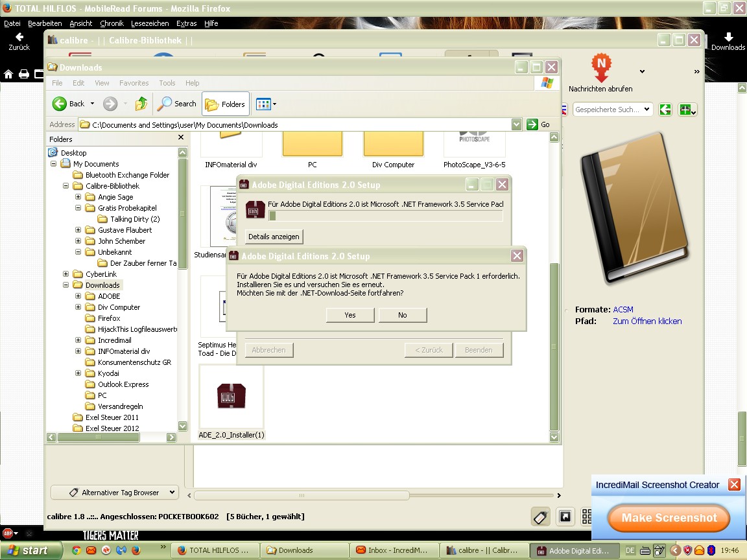Select PhotoScape_V3-6-5 file in file view
747x560 pixels.
pos(475,150)
